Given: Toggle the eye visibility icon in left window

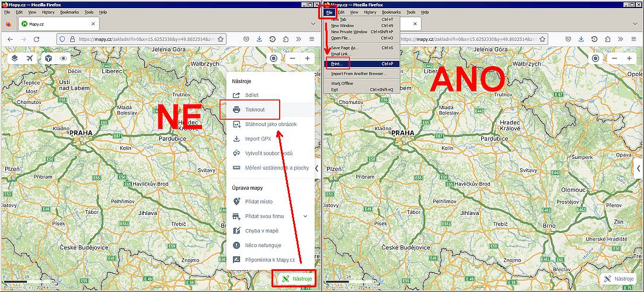Looking at the screenshot, I should [x=63, y=58].
